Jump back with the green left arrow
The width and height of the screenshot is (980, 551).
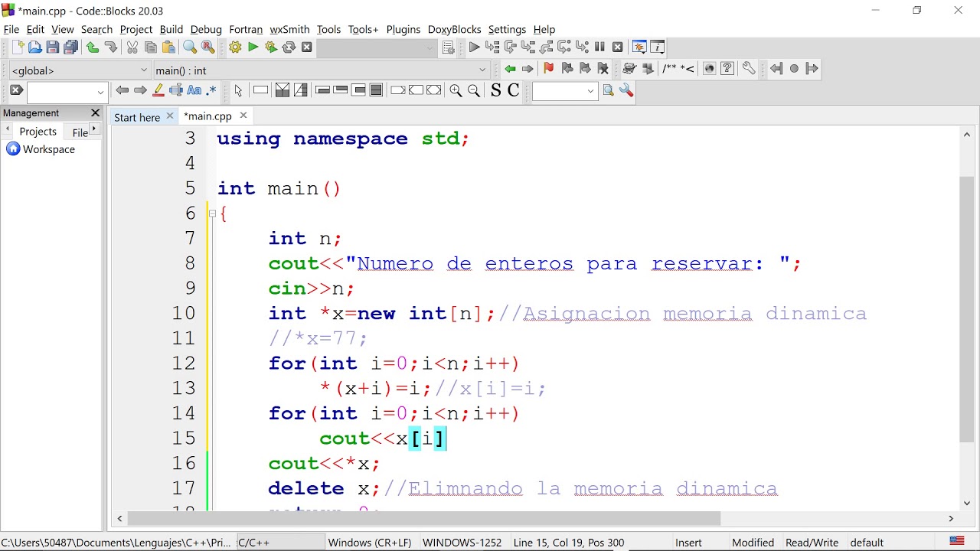[510, 69]
